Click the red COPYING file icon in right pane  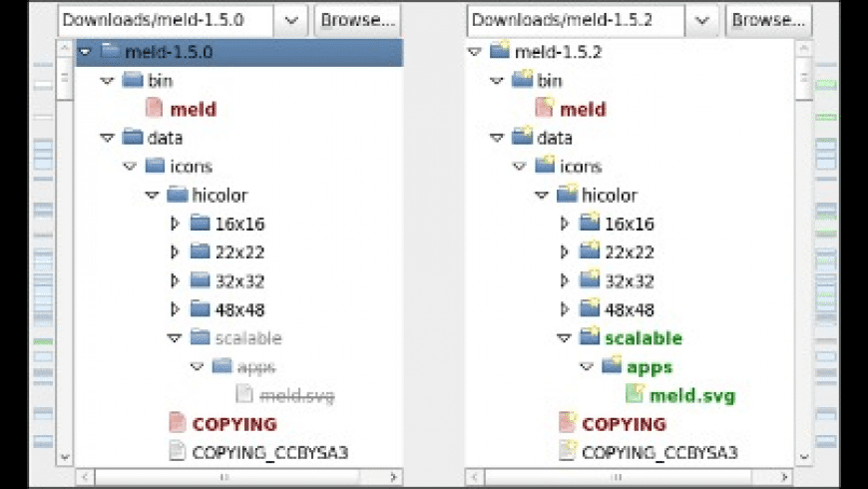(568, 423)
